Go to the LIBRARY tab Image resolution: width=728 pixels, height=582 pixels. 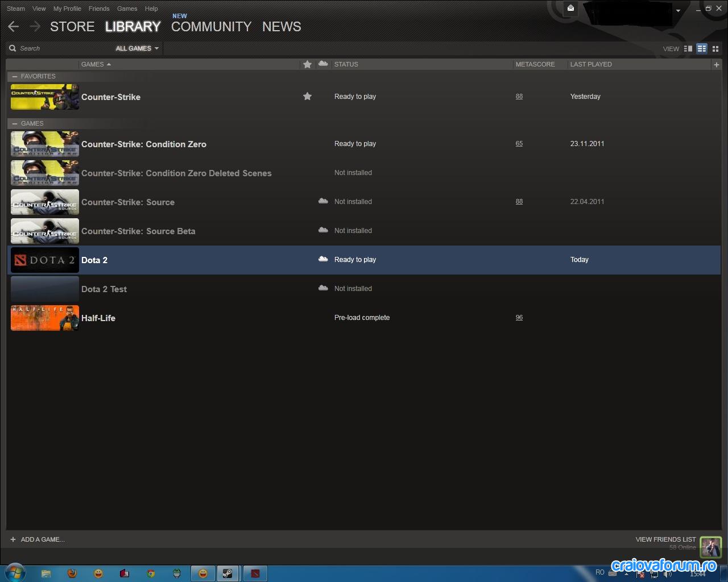coord(133,27)
